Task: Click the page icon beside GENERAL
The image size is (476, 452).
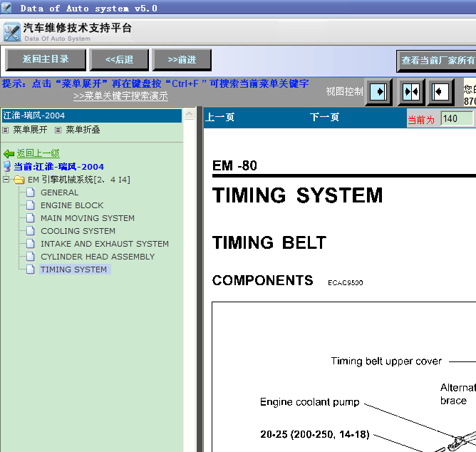Action: 31,192
